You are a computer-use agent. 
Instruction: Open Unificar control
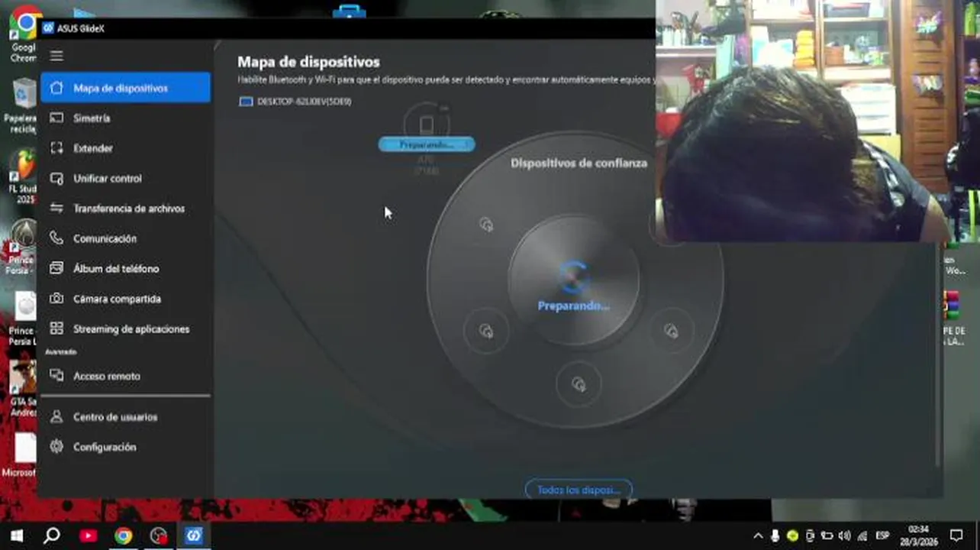pos(126,178)
